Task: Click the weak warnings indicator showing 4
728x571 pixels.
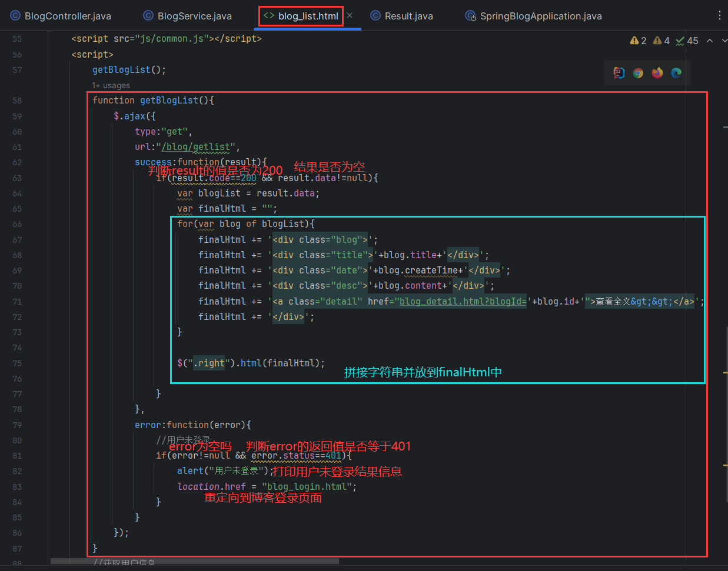Action: coord(661,41)
